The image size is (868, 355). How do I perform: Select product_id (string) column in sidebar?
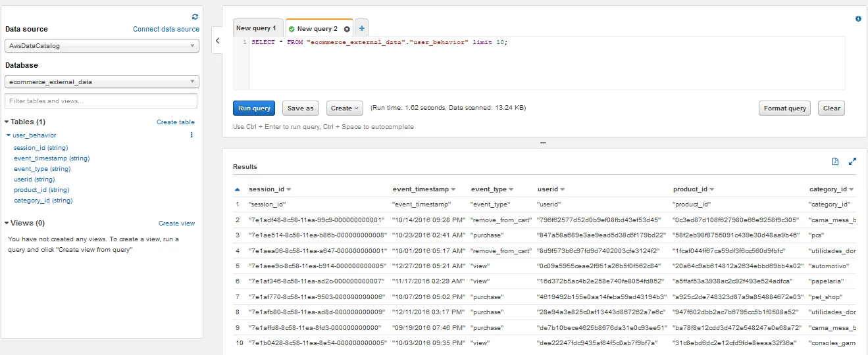(41, 190)
